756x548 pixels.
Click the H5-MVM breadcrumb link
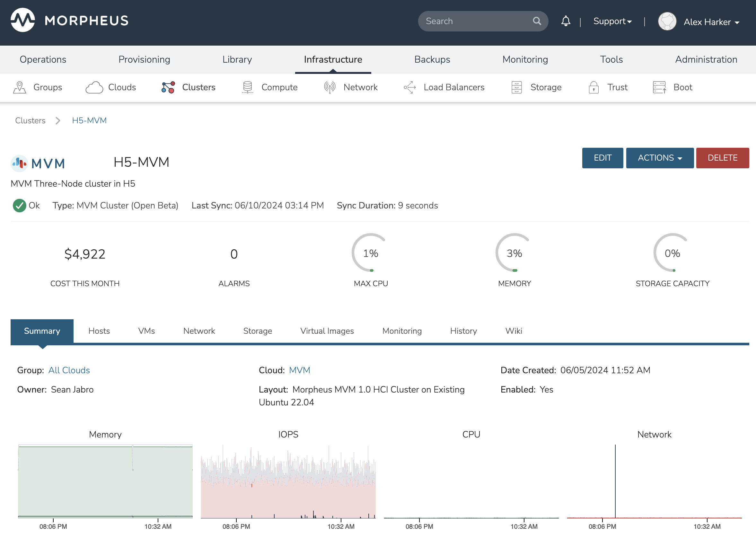click(x=89, y=120)
